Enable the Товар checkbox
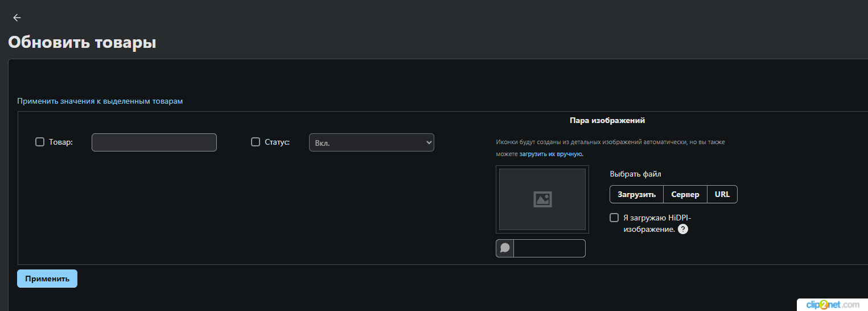This screenshot has width=868, height=311. (x=40, y=142)
